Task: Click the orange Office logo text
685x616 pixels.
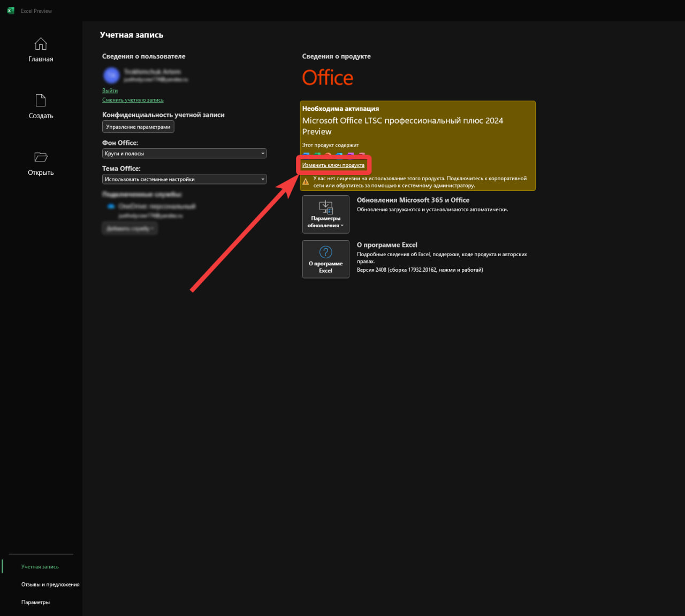Action: click(328, 78)
